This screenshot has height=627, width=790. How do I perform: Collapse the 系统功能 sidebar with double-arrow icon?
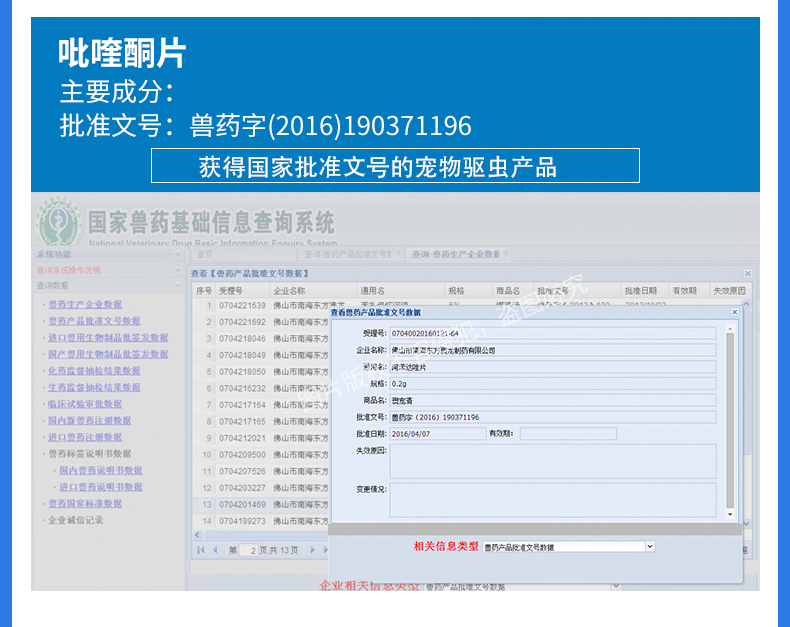tap(177, 254)
